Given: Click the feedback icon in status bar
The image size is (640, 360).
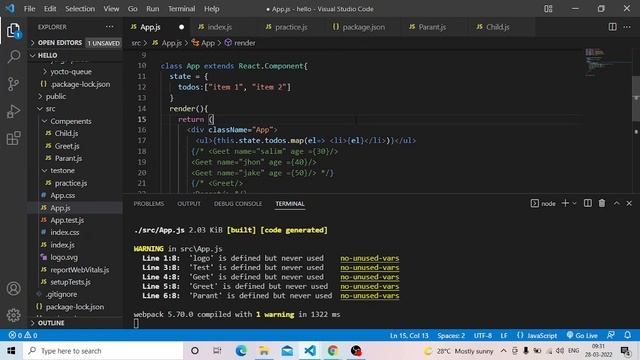Looking at the screenshot, I should (x=611, y=335).
